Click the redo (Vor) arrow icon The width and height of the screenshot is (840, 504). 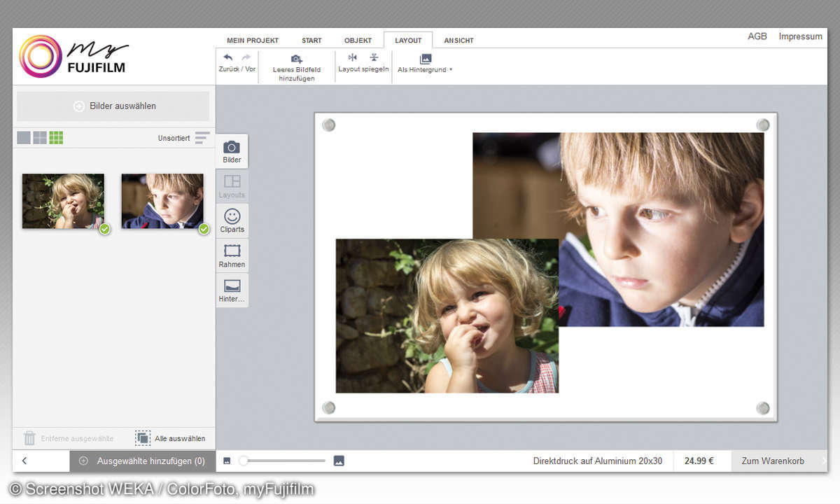246,57
